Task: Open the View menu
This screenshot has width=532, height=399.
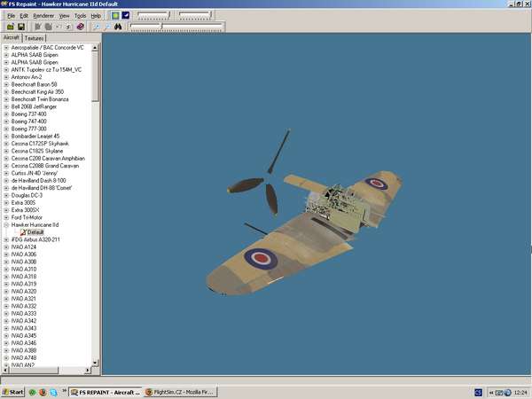Action: 64,16
